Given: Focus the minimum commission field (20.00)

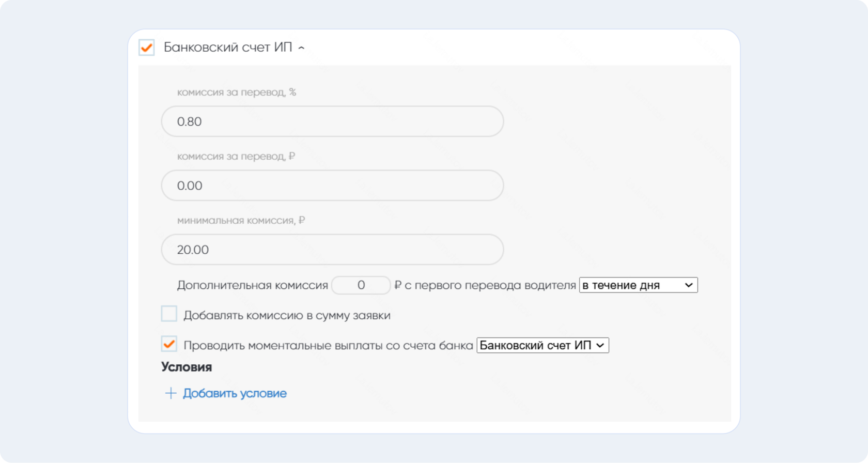Looking at the screenshot, I should coord(332,250).
